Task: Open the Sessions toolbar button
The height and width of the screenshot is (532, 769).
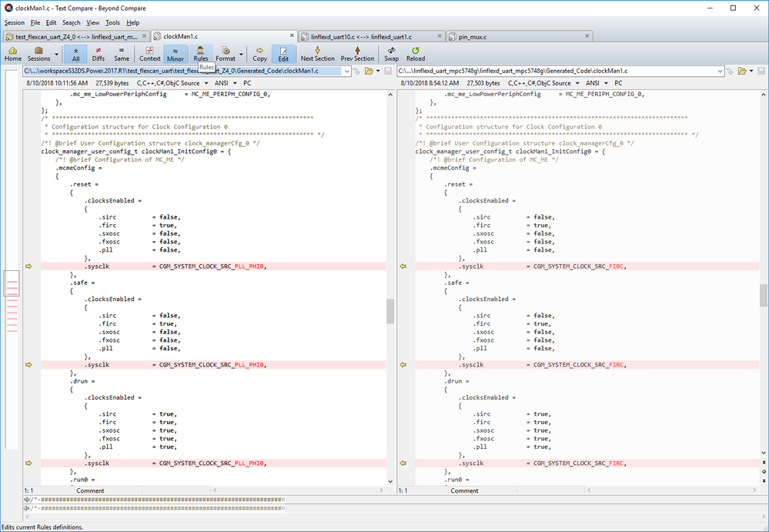Action: coord(38,54)
